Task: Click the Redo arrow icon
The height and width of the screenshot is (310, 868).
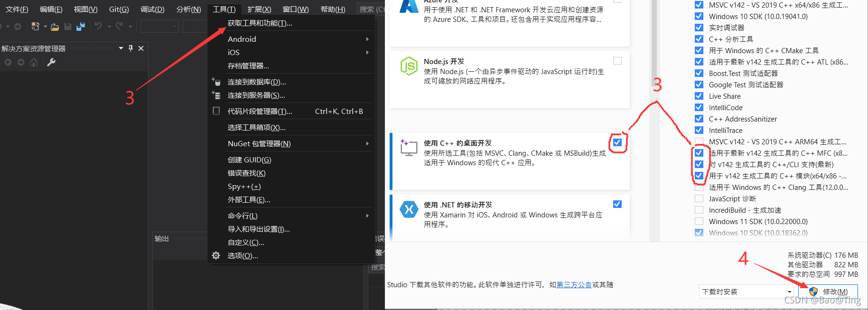Action: [x=119, y=26]
